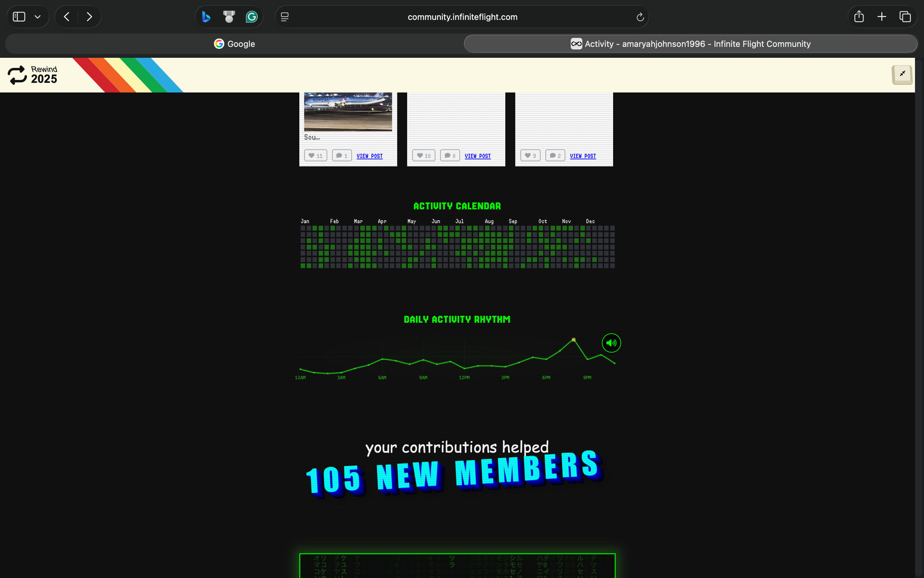Click the Share icon in the Safari toolbar
The width and height of the screenshot is (924, 578).
[x=859, y=17]
